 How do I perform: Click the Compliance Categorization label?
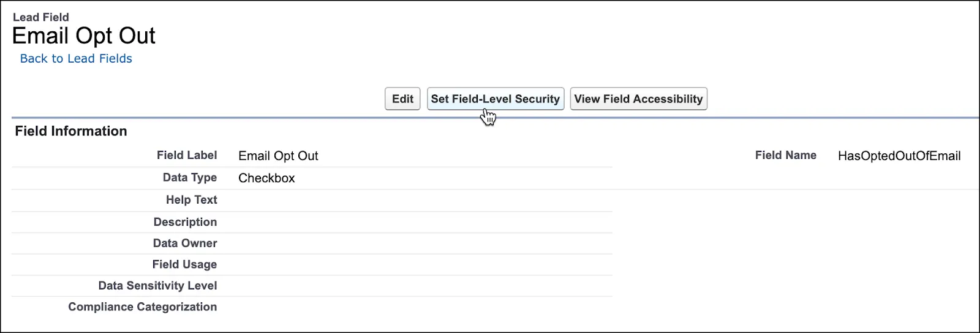tap(142, 307)
